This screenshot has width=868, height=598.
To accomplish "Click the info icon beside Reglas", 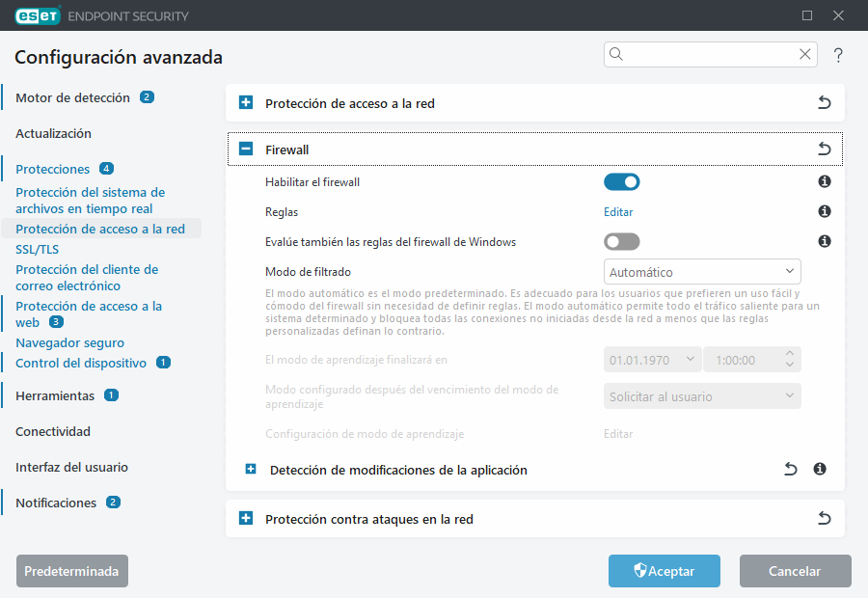I will (x=824, y=211).
